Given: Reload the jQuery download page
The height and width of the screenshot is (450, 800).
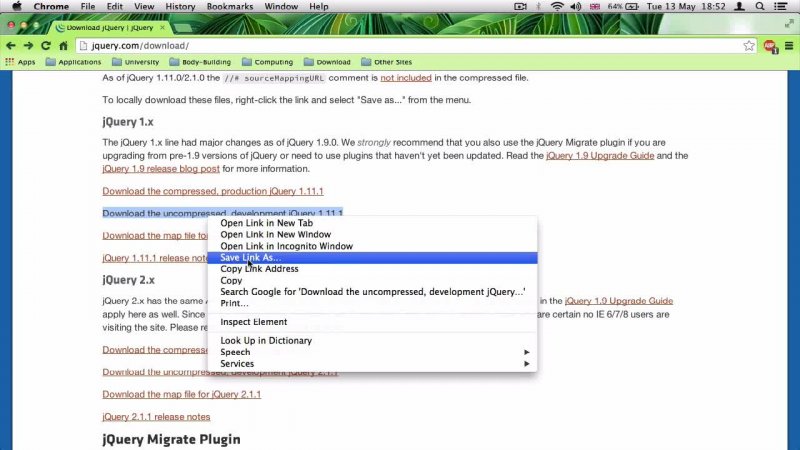Looking at the screenshot, I should click(46, 46).
